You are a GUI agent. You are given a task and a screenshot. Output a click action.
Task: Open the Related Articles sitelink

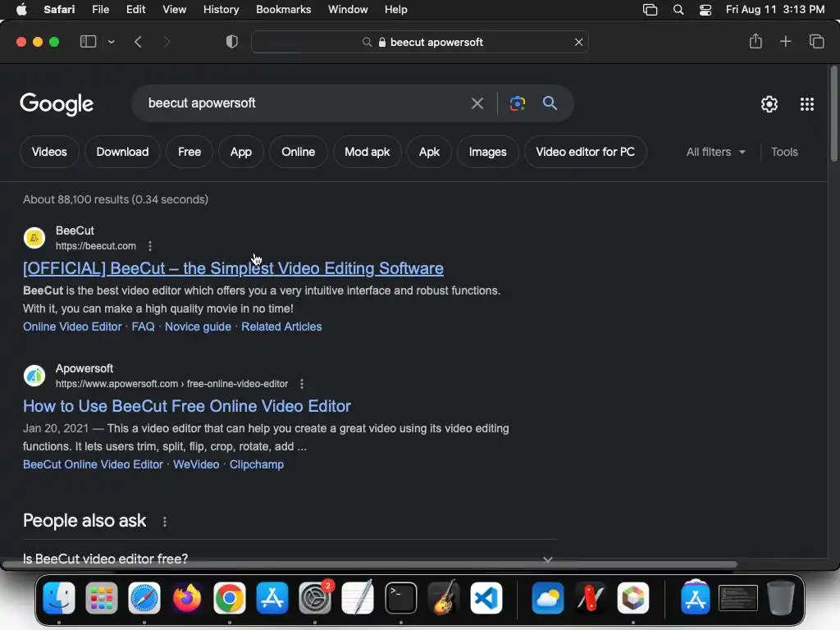pos(281,326)
